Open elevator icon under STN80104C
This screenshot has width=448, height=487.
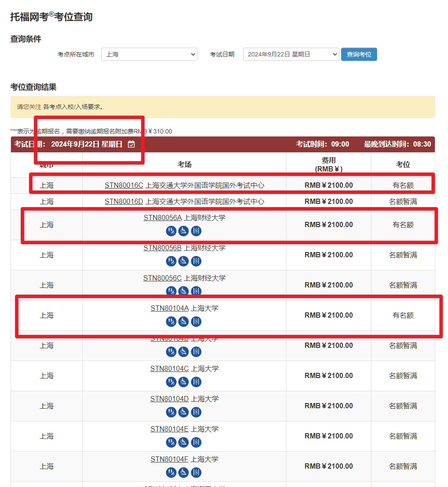tap(196, 382)
